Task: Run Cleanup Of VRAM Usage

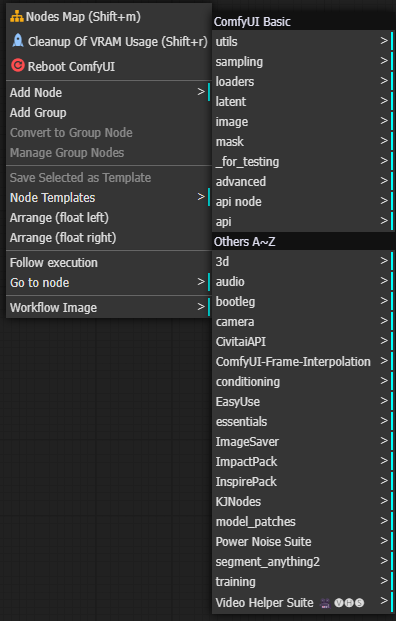Action: pyautogui.click(x=109, y=42)
